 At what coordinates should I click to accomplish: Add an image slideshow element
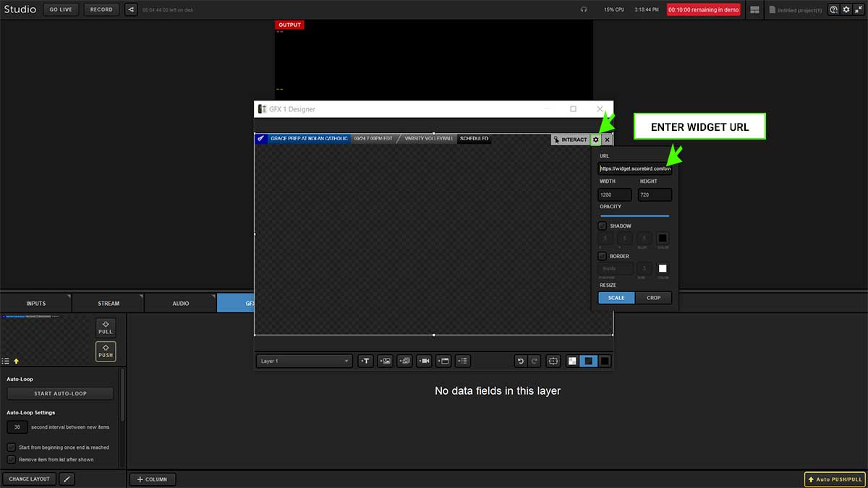pos(404,361)
